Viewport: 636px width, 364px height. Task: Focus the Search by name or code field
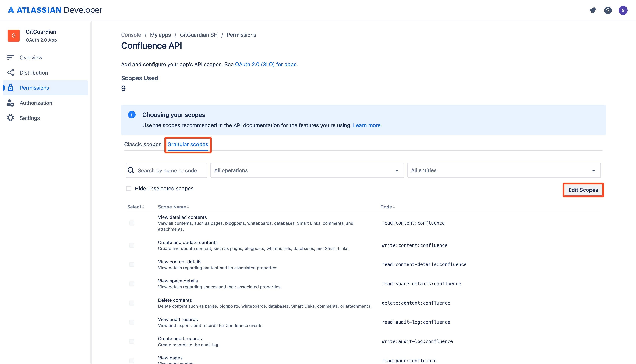coord(167,170)
